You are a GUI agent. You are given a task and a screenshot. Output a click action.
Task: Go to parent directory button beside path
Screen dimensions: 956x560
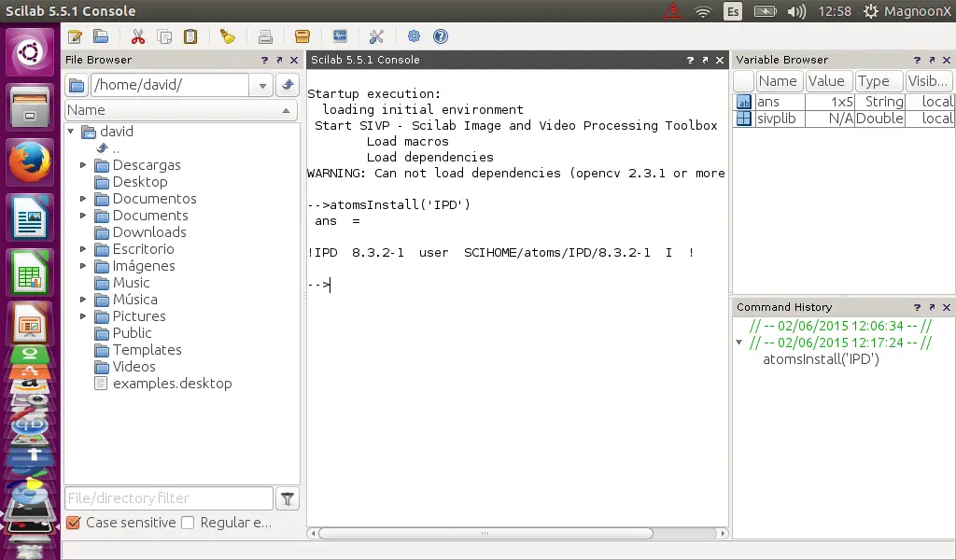[288, 85]
